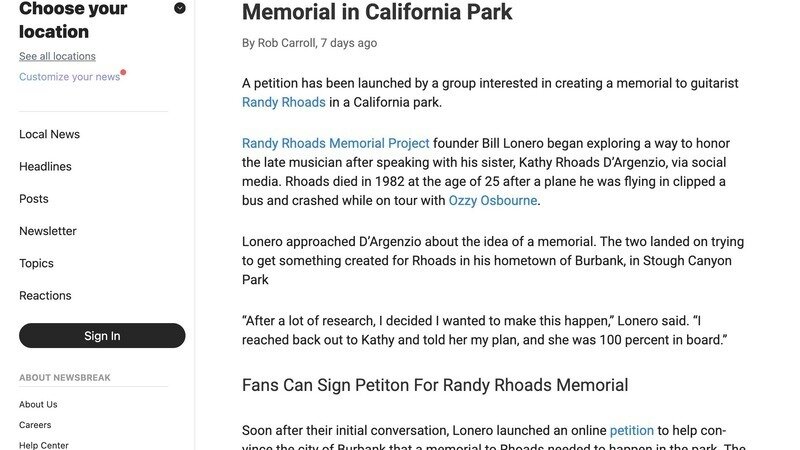Visit the Careers footer link
This screenshot has height=450, width=800.
pyautogui.click(x=35, y=424)
